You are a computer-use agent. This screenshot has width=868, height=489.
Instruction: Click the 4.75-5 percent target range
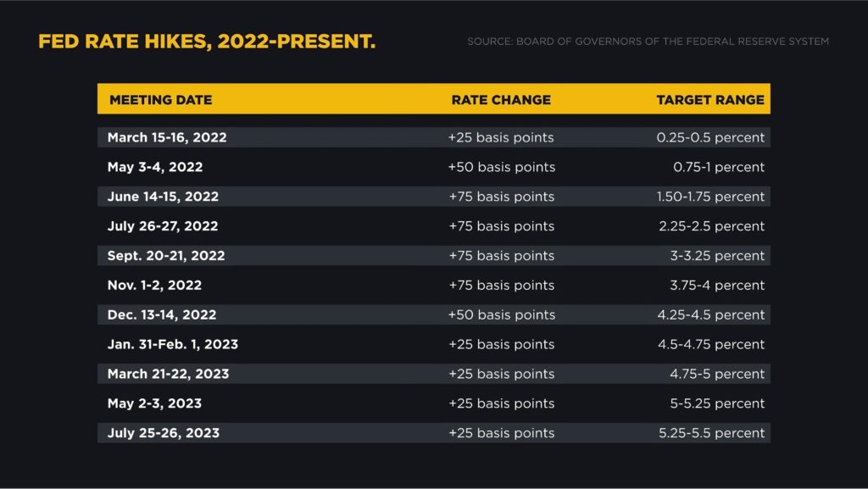(717, 374)
